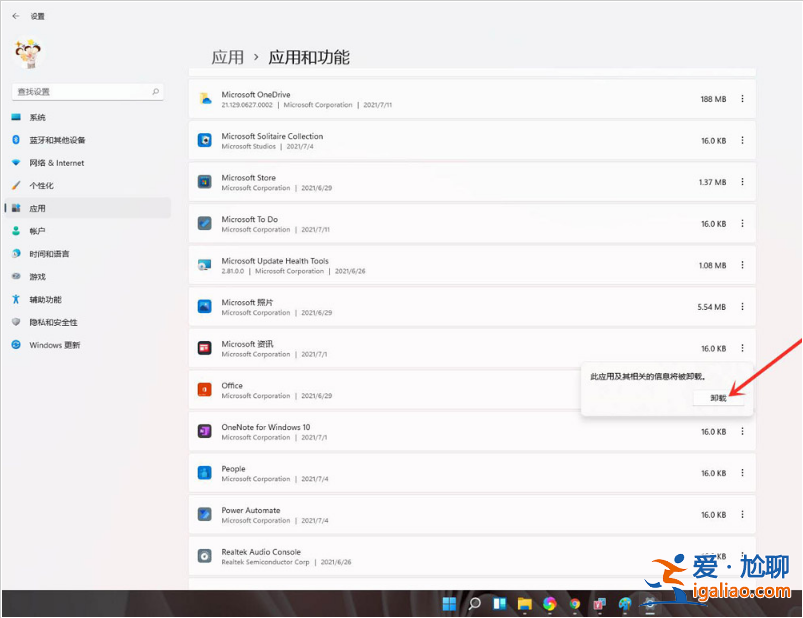Viewport: 803px width, 618px height.
Task: Open the Microsoft Store options menu
Action: (741, 182)
